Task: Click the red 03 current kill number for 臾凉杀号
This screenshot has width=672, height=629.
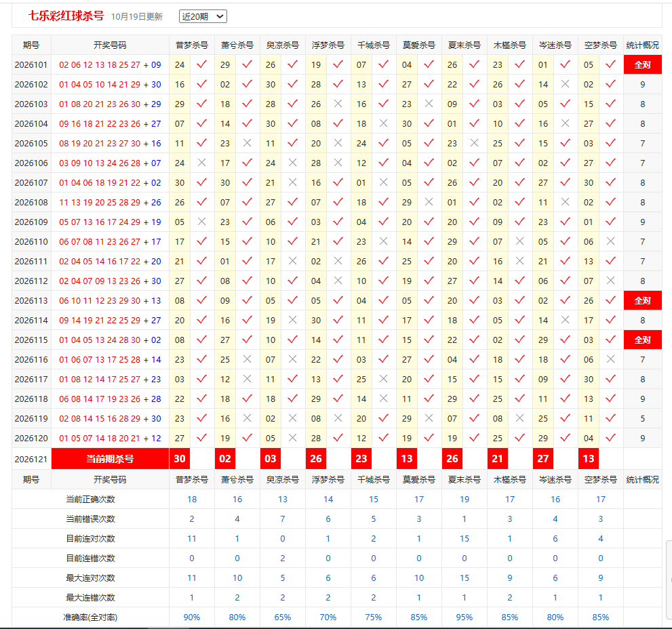Action: click(271, 459)
